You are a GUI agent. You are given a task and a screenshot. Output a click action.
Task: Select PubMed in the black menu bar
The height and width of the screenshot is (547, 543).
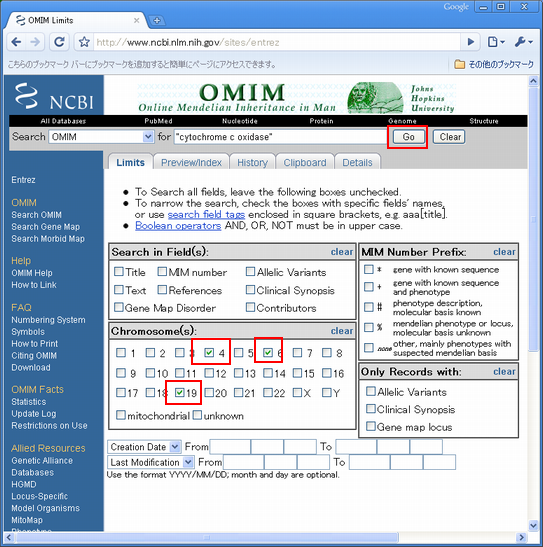(x=158, y=121)
